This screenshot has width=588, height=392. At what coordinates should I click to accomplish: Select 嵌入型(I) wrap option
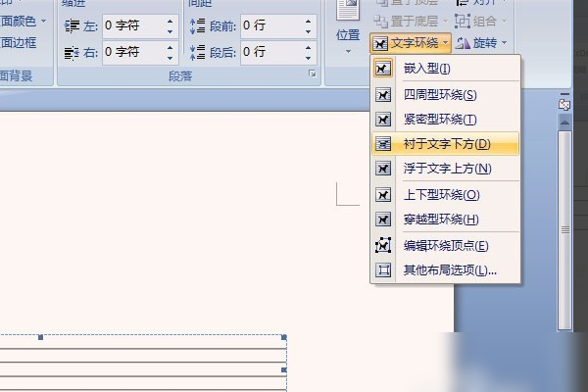pos(446,69)
